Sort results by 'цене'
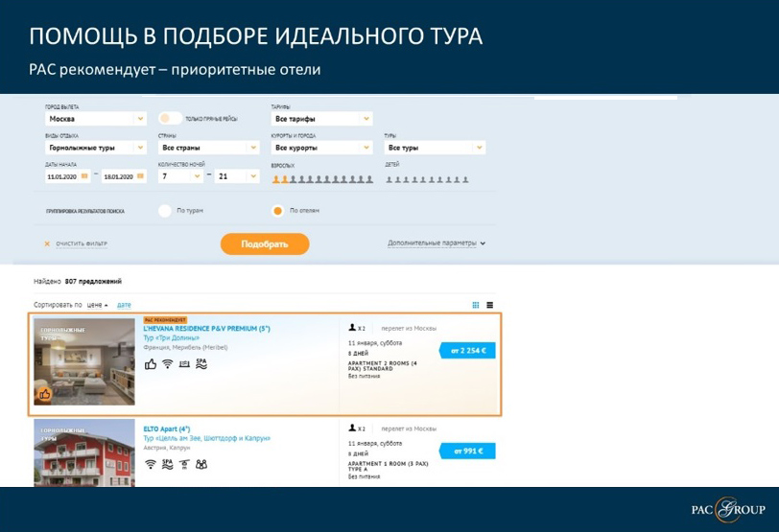 point(95,305)
